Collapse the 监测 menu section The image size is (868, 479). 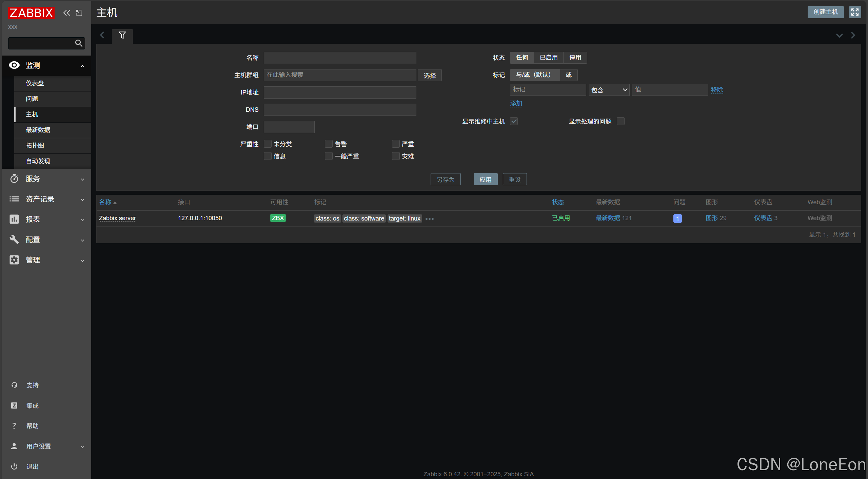[82, 66]
